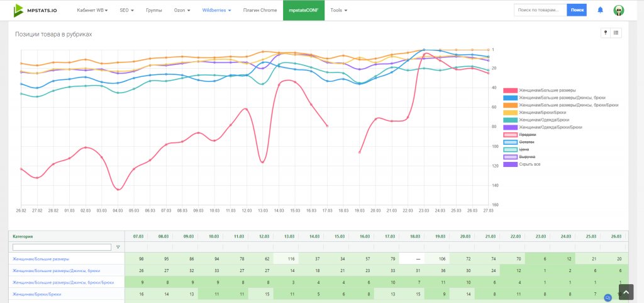Screen dimensions: 644x303
Task: Focus the Поиск по товарам search field
Action: tap(540, 10)
